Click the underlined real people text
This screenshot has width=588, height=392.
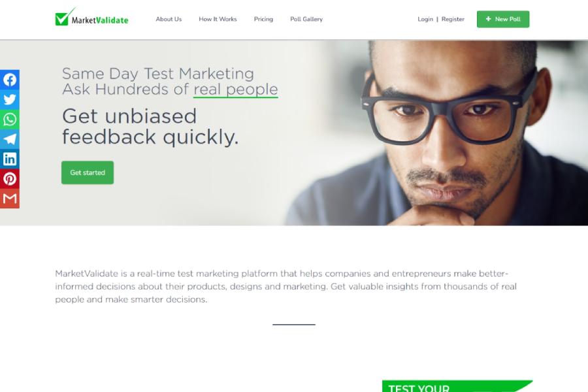[x=235, y=90]
